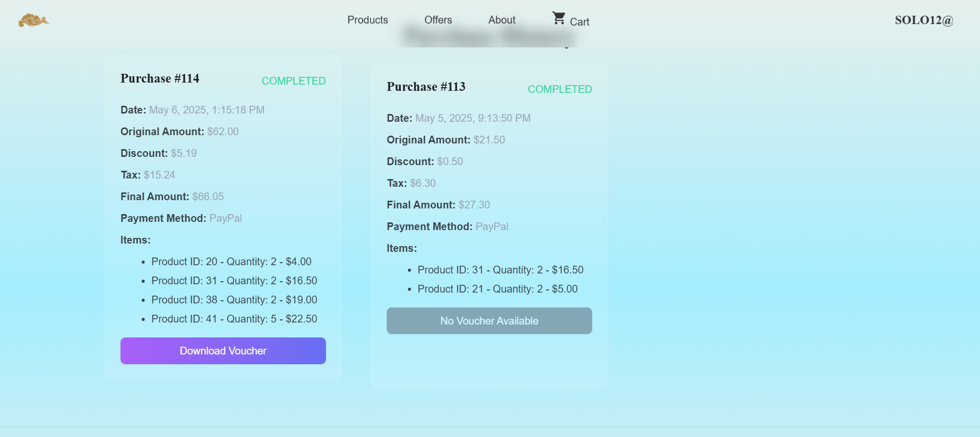Select the Purchase #113 heading
This screenshot has height=437, width=980.
426,87
